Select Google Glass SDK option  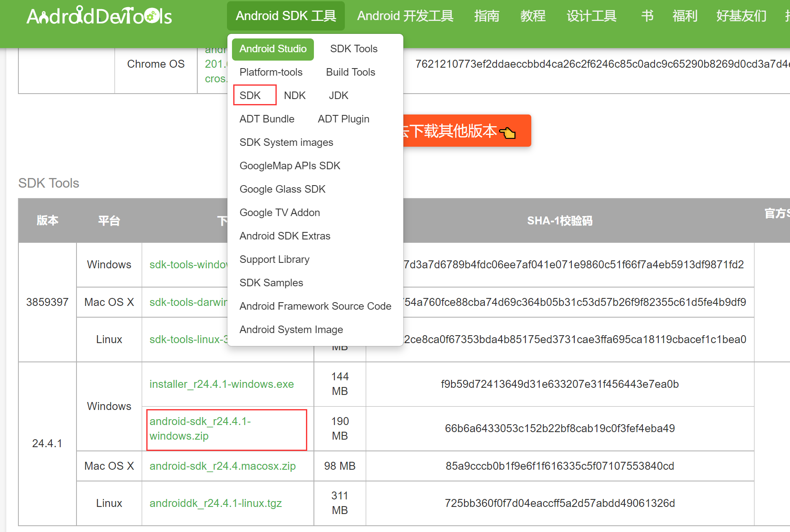pos(282,189)
